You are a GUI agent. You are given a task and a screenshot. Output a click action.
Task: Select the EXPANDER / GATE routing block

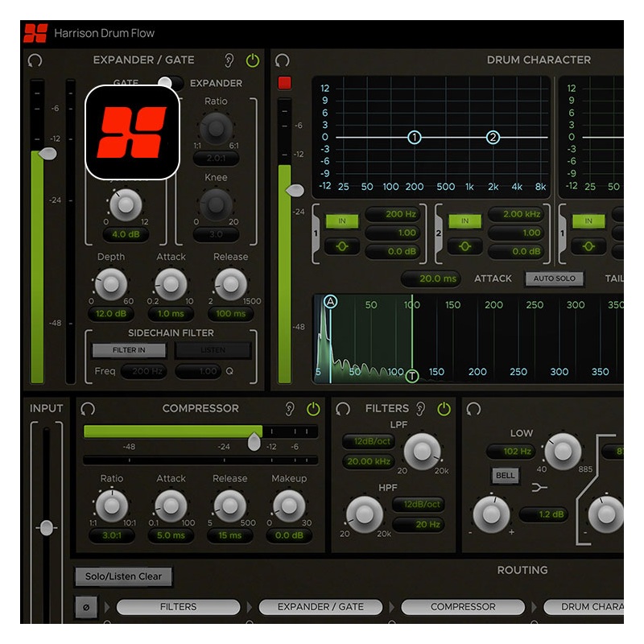click(x=320, y=607)
